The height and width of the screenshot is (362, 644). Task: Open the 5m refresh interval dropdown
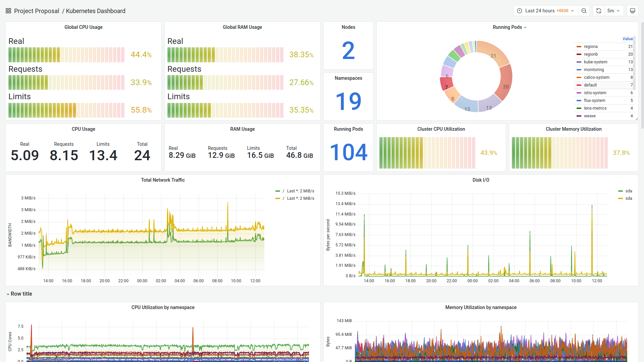613,11
